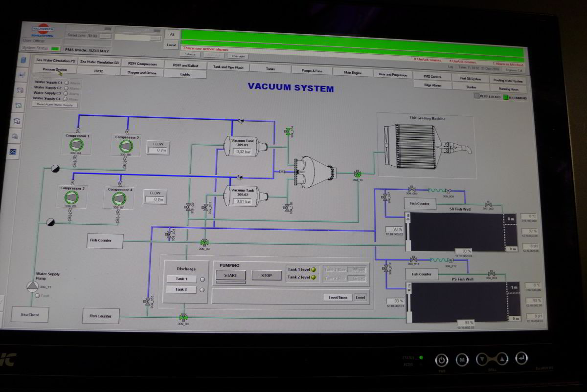Show All alarms with the All button
The width and height of the screenshot is (587, 392).
pyautogui.click(x=172, y=35)
